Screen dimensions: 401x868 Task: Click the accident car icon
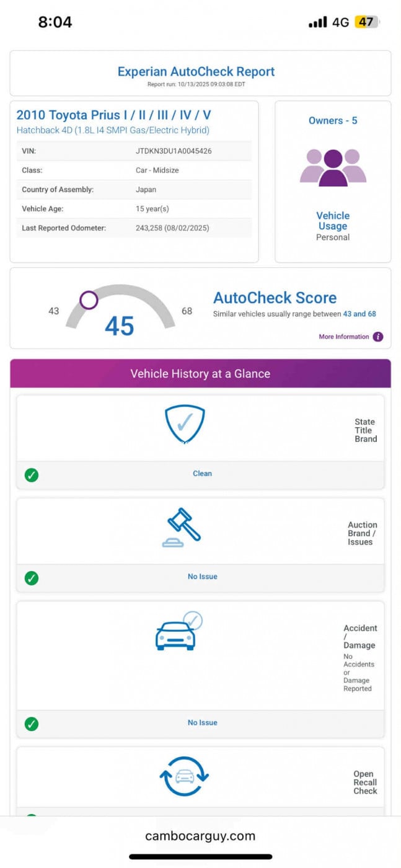178,632
